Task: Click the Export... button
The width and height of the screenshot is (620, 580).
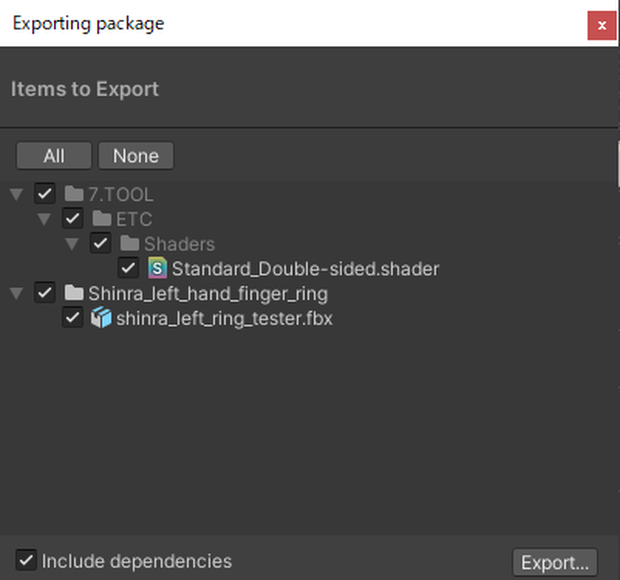Action: click(x=555, y=562)
